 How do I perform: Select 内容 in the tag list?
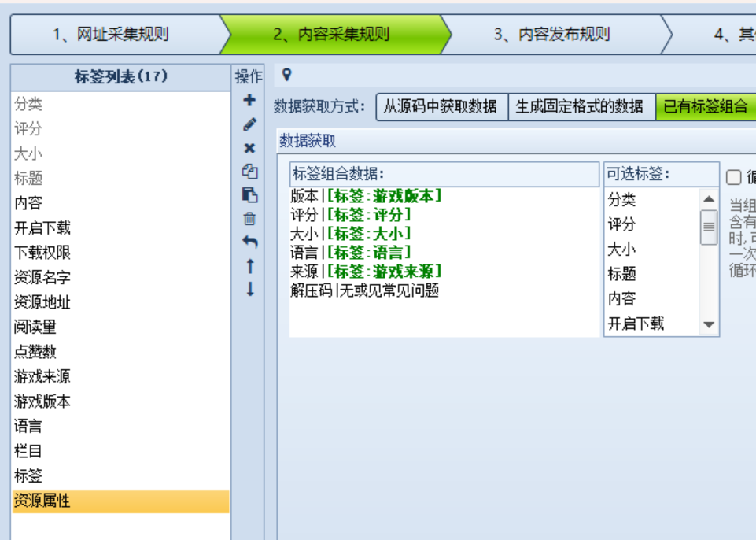pyautogui.click(x=120, y=203)
